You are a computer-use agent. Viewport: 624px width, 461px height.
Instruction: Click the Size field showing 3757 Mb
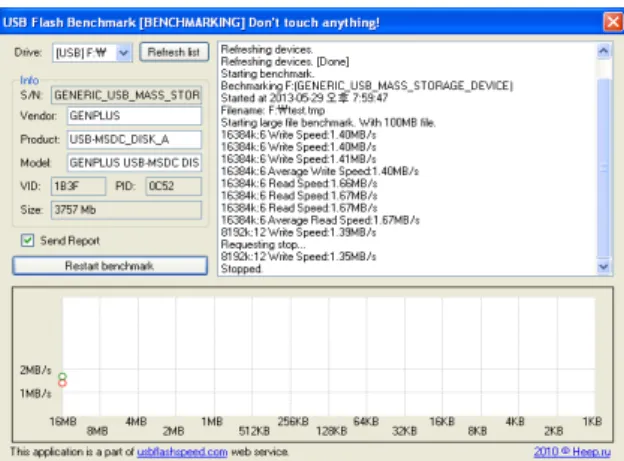[126, 210]
